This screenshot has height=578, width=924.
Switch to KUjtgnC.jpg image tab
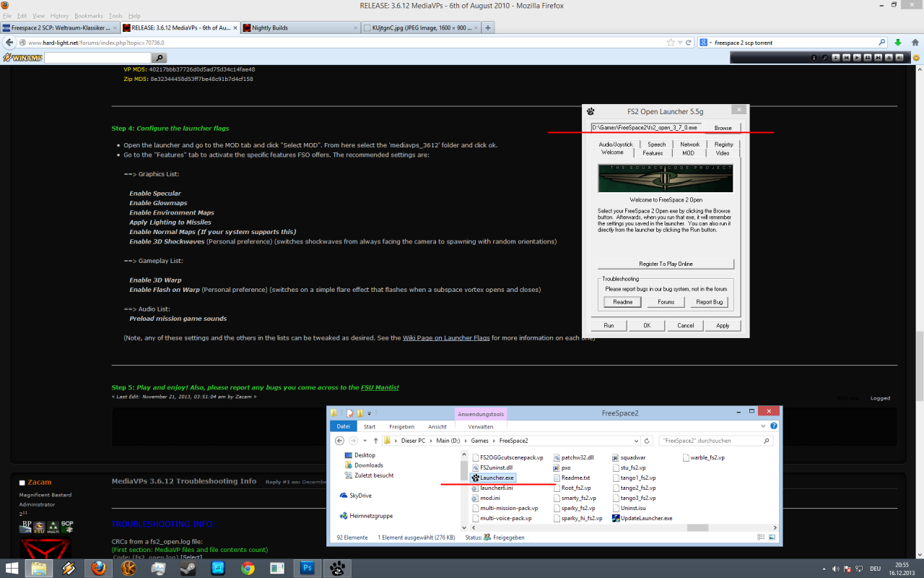tap(420, 28)
